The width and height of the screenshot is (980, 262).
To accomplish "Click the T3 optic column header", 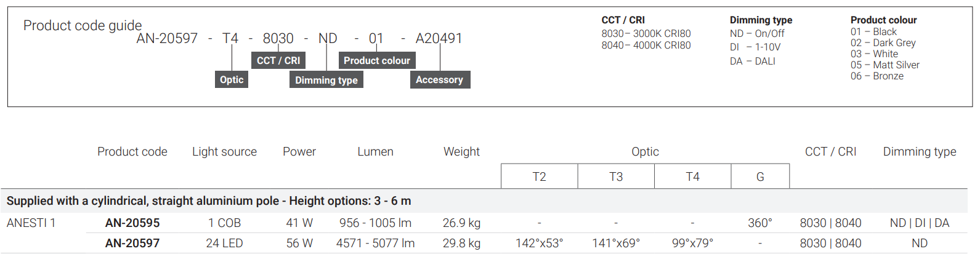I will (x=616, y=177).
